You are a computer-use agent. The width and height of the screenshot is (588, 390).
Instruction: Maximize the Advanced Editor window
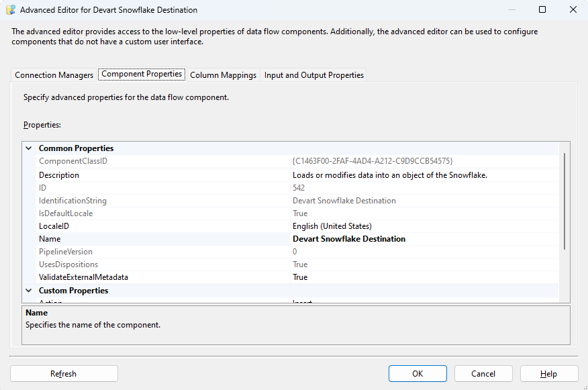point(542,10)
